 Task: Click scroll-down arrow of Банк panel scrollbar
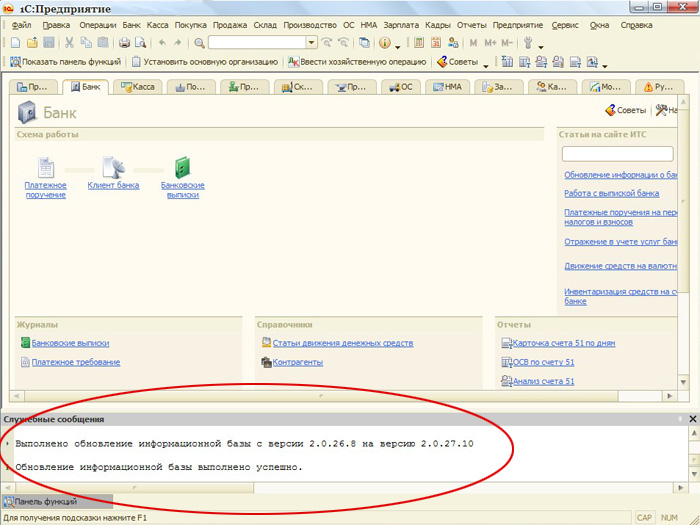point(683,382)
